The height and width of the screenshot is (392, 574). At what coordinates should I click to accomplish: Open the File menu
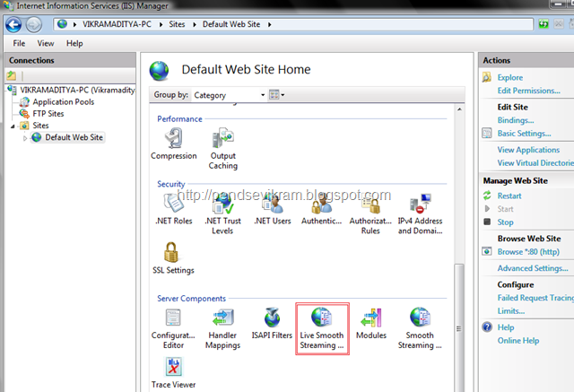(19, 43)
